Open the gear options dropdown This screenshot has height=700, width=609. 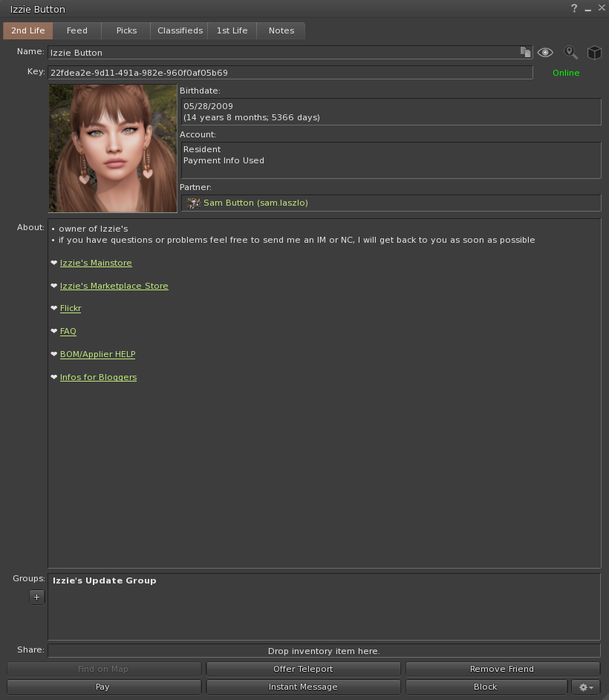pyautogui.click(x=586, y=687)
